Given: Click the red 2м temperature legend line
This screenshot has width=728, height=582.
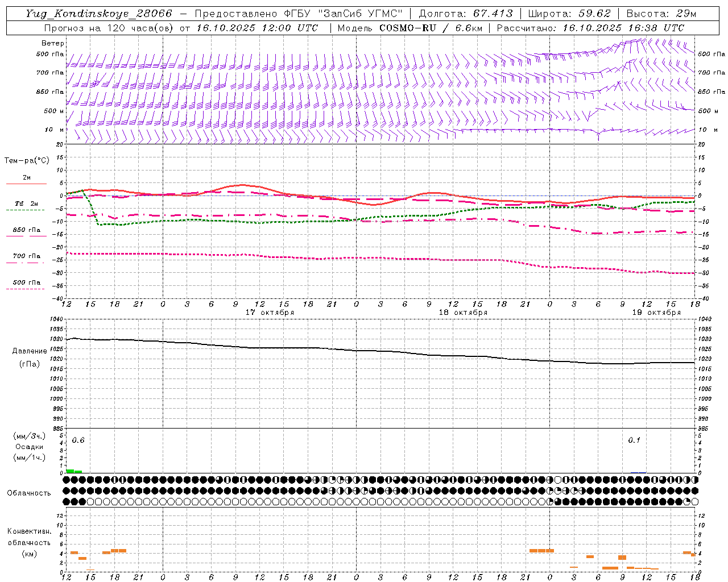Looking at the screenshot, I should coord(27,184).
